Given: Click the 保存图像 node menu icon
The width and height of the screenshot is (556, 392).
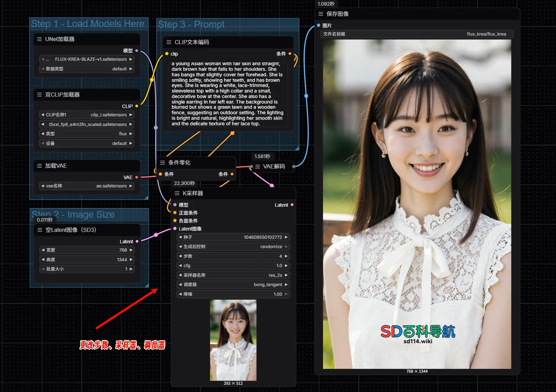Looking at the screenshot, I should click(x=321, y=14).
